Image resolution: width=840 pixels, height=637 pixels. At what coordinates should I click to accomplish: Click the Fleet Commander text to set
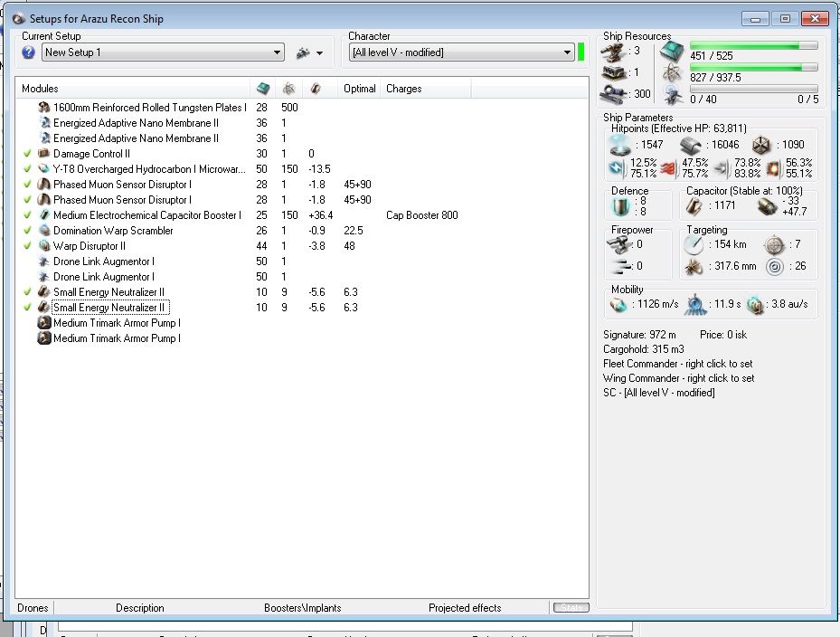coord(678,364)
